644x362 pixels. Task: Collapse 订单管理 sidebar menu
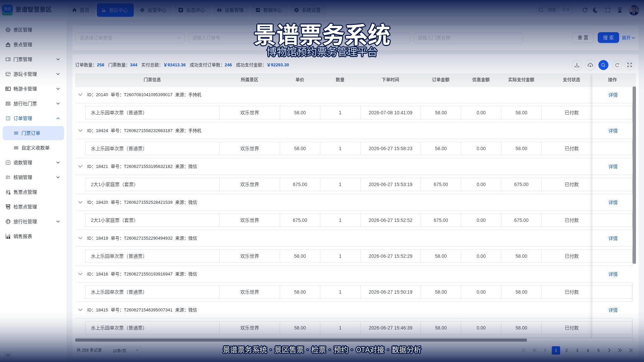[x=33, y=118]
